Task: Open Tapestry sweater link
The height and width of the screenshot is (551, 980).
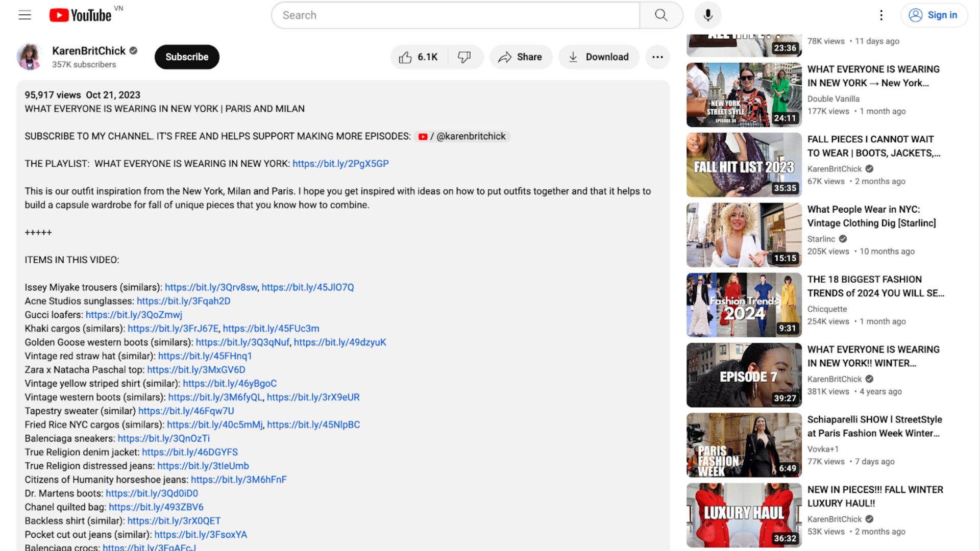Action: (x=186, y=411)
